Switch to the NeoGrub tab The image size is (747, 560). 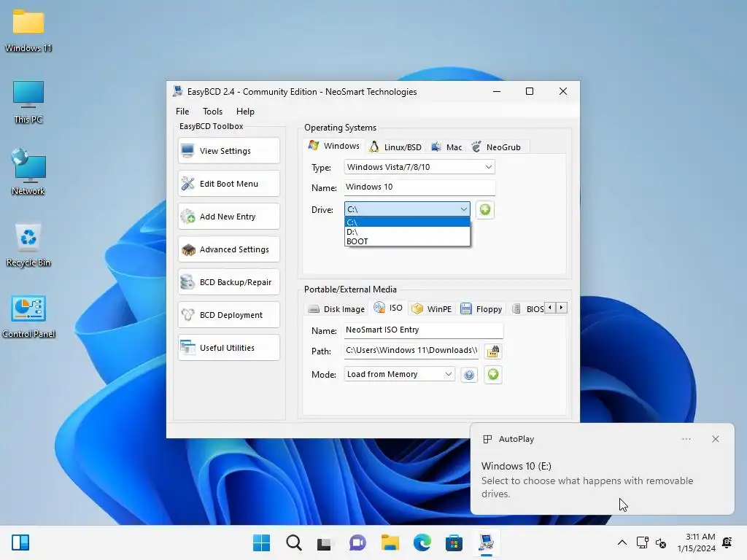tap(496, 147)
